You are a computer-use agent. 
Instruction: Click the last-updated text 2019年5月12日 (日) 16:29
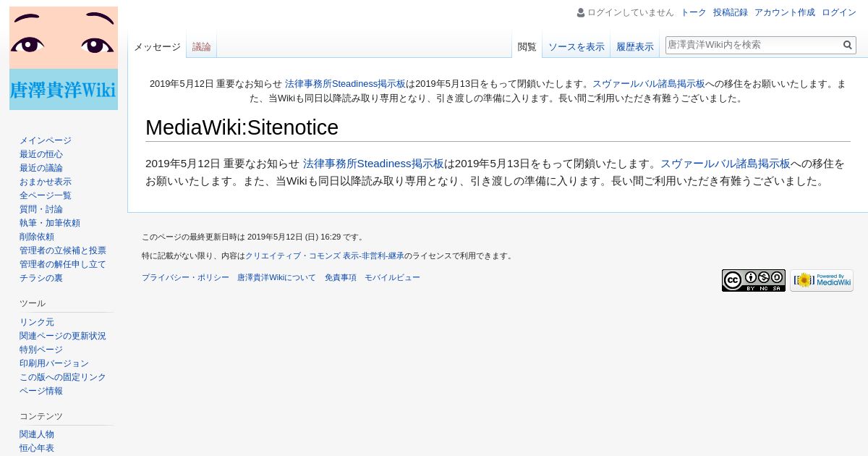(x=294, y=237)
